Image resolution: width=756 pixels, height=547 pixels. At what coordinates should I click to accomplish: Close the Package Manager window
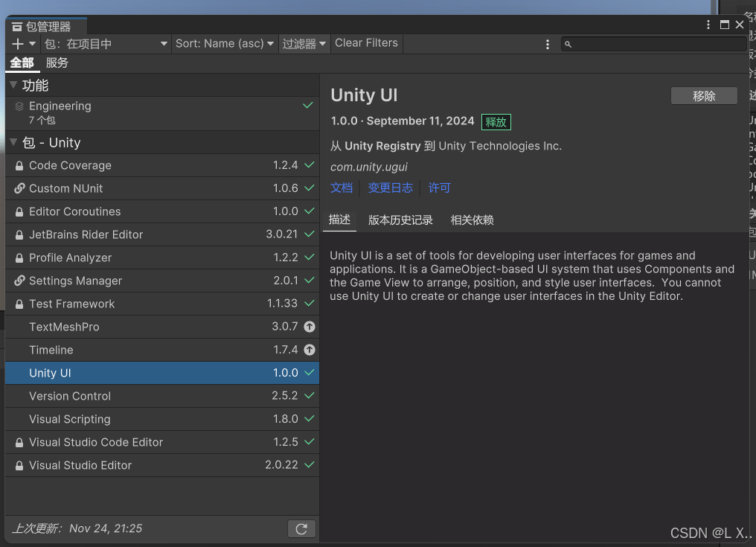click(x=740, y=25)
